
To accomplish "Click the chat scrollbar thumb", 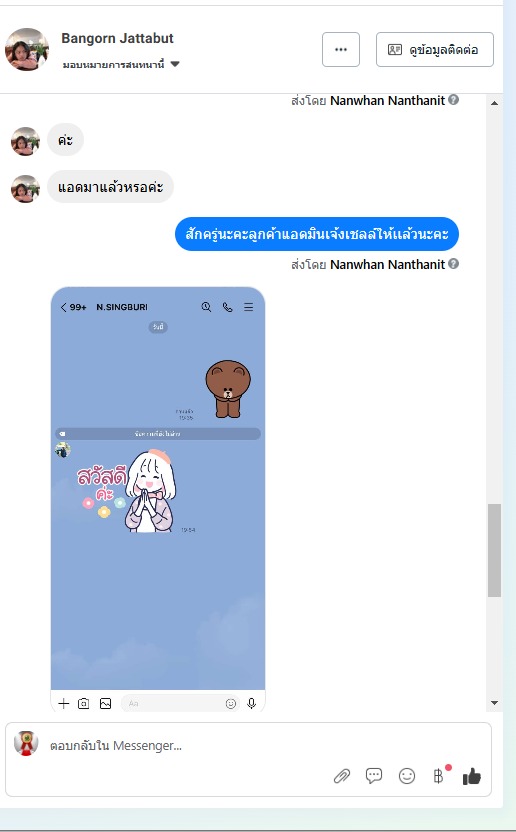I will pos(494,550).
